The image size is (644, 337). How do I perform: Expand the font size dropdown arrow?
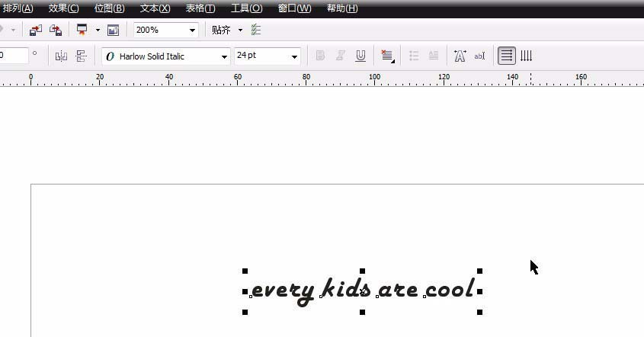[294, 56]
